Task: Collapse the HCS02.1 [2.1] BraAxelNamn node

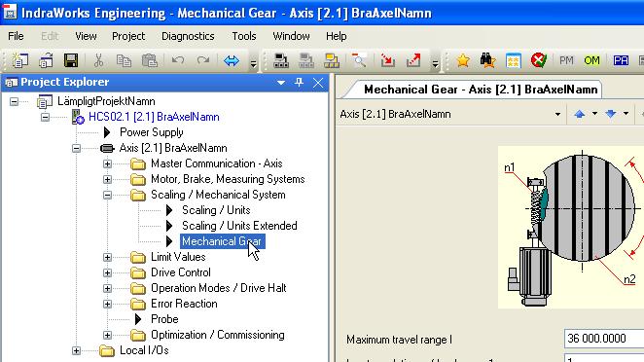Action: pyautogui.click(x=45, y=117)
